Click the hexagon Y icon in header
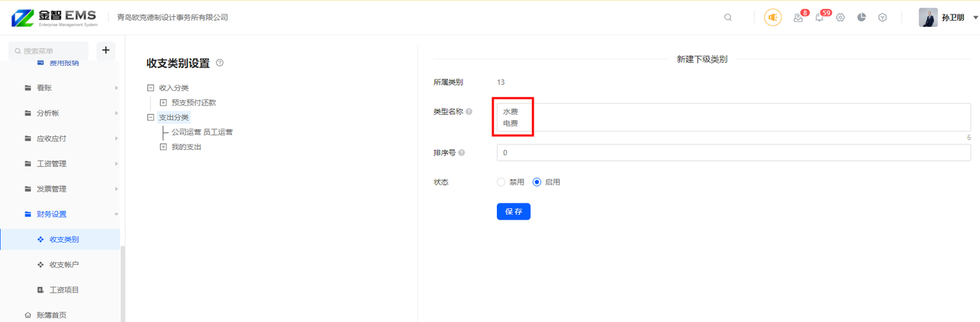 [x=883, y=18]
